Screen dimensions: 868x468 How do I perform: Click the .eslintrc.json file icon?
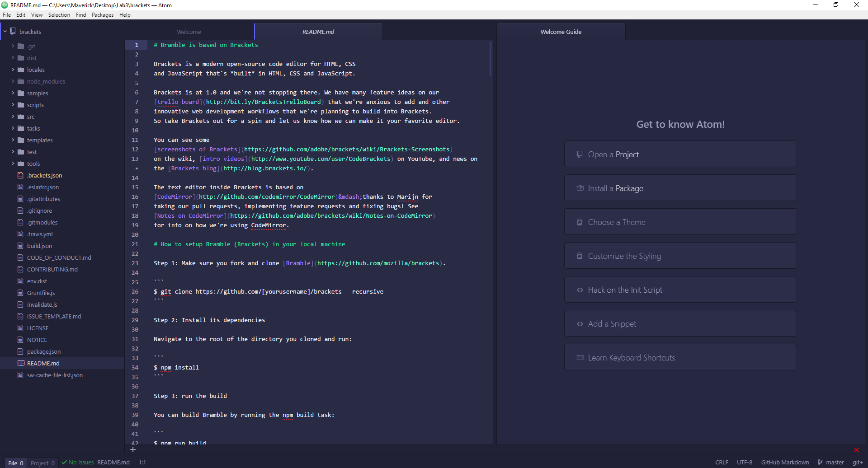click(x=20, y=187)
